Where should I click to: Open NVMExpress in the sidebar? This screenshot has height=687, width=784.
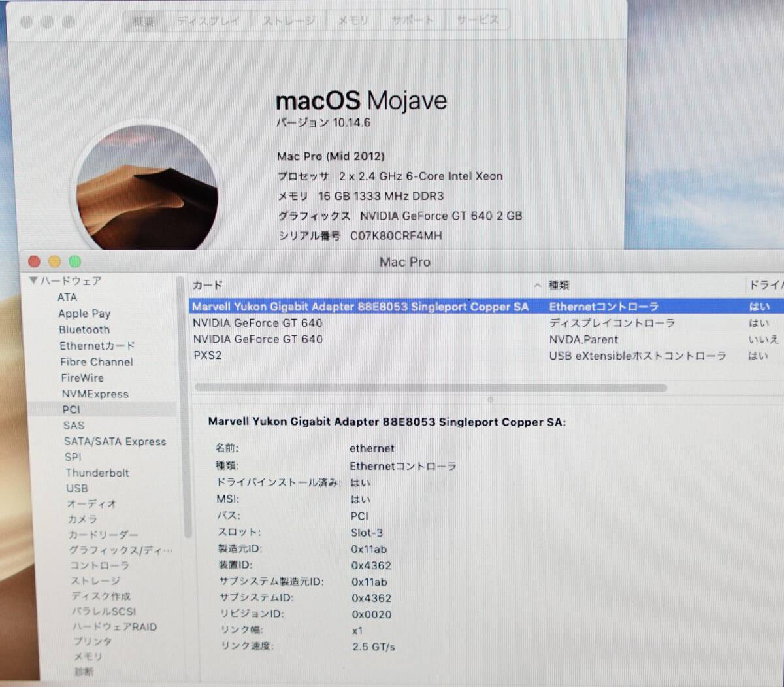click(95, 394)
